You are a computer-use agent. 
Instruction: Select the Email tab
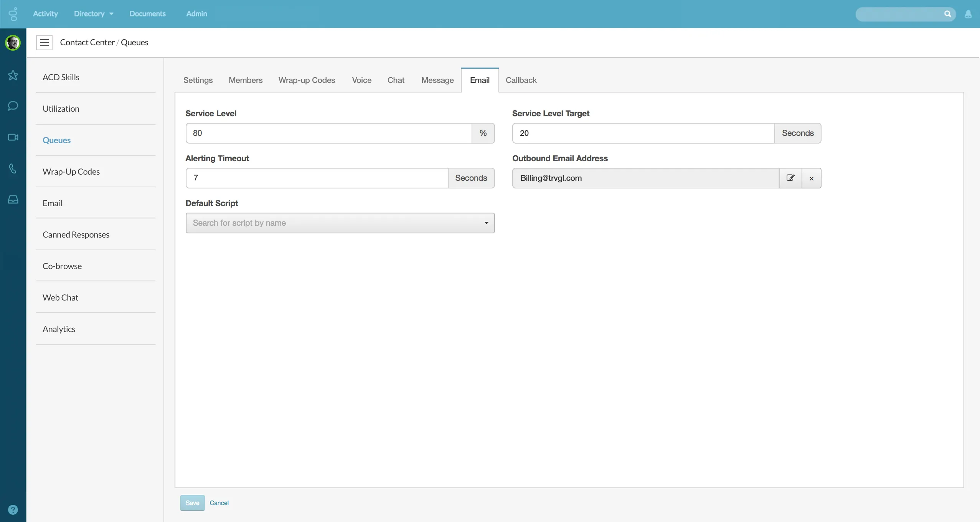(x=480, y=80)
